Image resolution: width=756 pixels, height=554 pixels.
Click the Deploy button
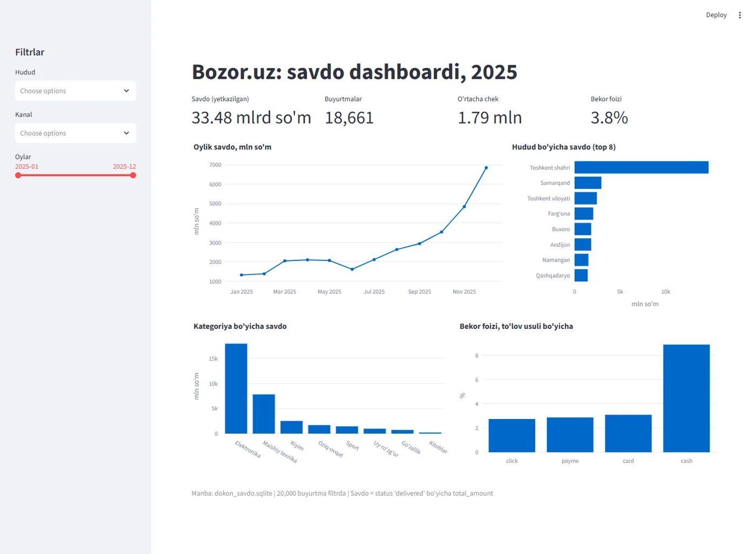pyautogui.click(x=716, y=15)
